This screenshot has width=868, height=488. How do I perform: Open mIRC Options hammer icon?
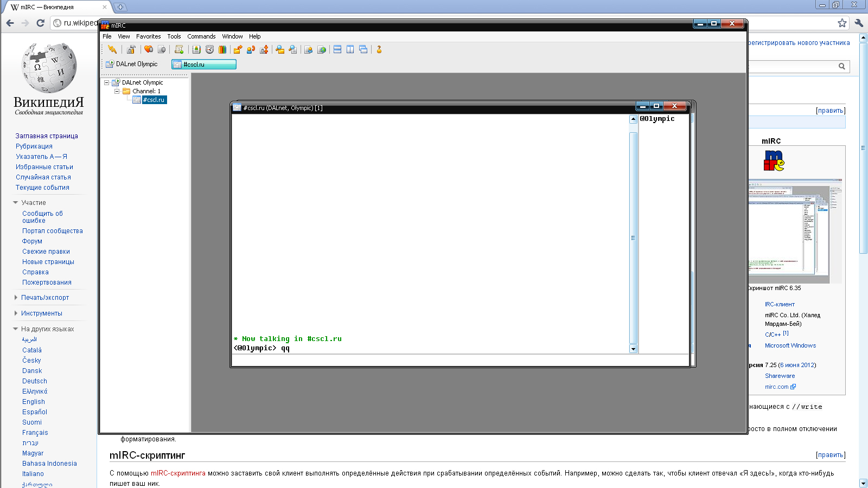(131, 49)
